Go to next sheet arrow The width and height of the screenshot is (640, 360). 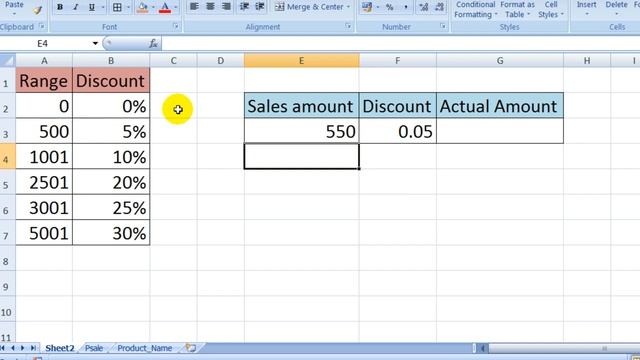[x=22, y=348]
